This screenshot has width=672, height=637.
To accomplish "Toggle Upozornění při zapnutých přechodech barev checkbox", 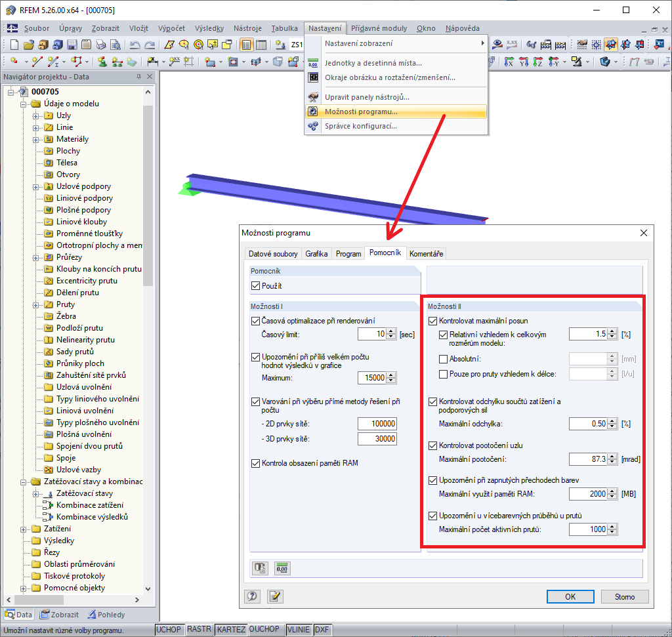I will click(433, 480).
